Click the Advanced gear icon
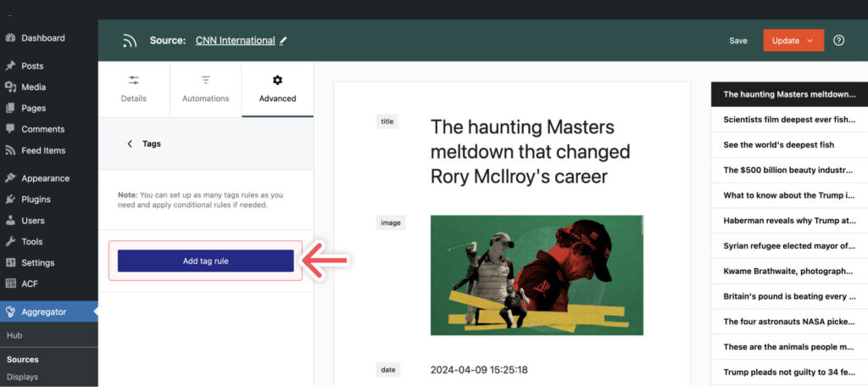 (x=277, y=81)
